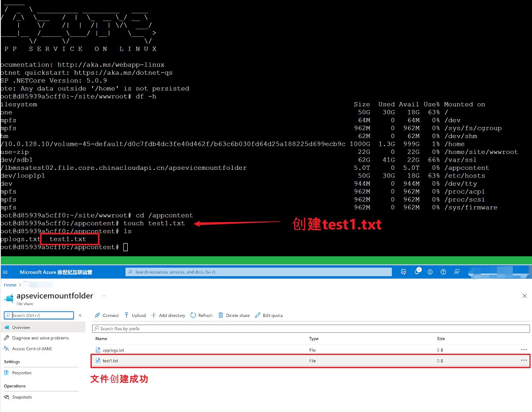Screen dimensions: 532x412
Task: Click Upload in the toolbar
Action: [x=135, y=316]
